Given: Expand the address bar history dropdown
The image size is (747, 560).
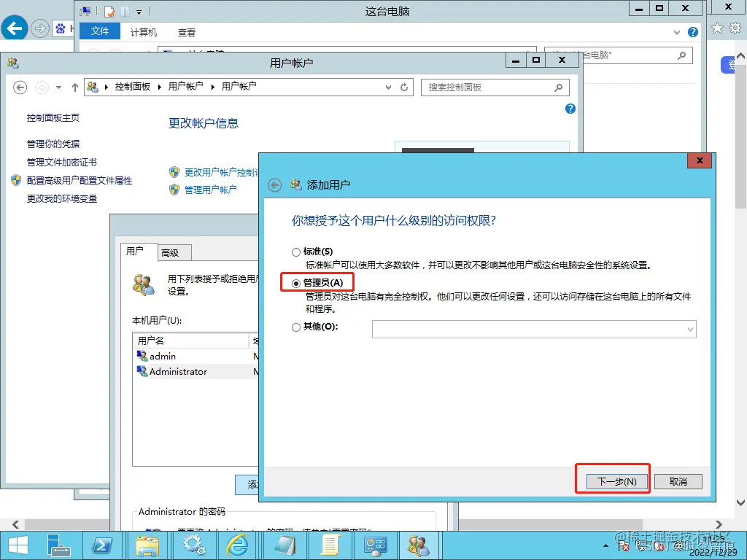Looking at the screenshot, I should click(x=389, y=87).
